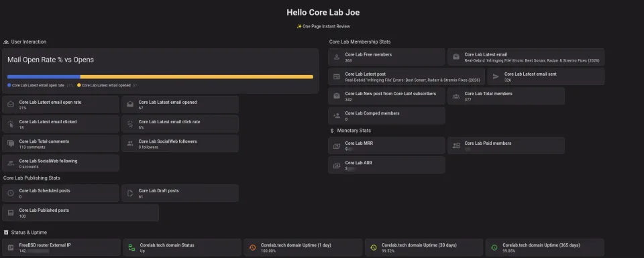Click the green network icon for domain Status
644x258 pixels.
coord(131,247)
